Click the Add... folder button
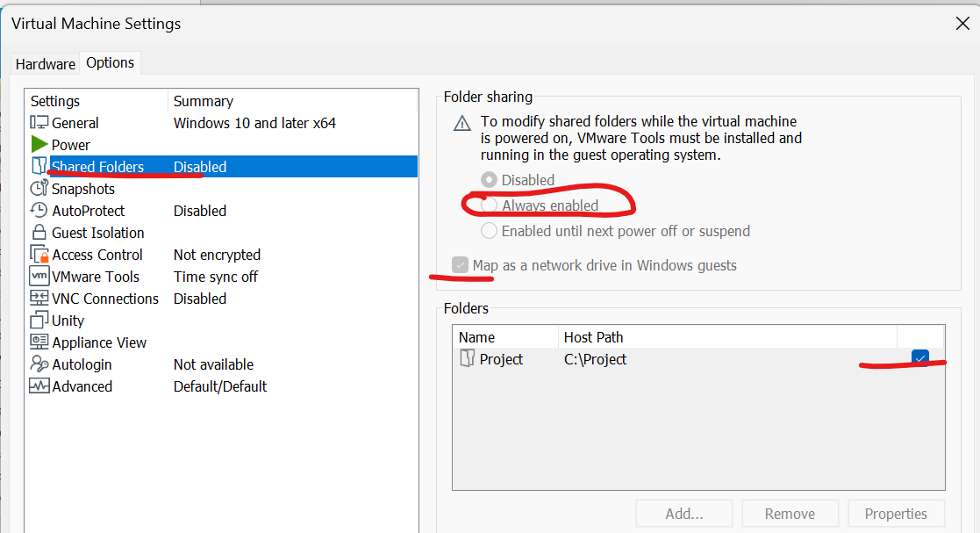980x533 pixels. tap(683, 514)
